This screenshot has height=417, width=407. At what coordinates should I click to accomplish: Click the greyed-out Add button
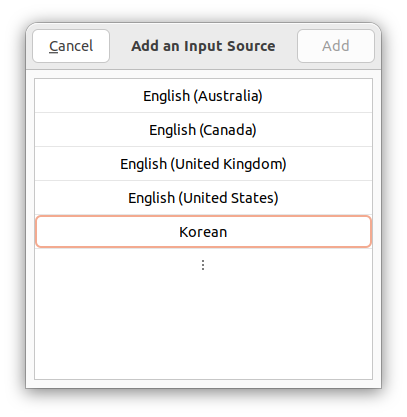pyautogui.click(x=336, y=46)
